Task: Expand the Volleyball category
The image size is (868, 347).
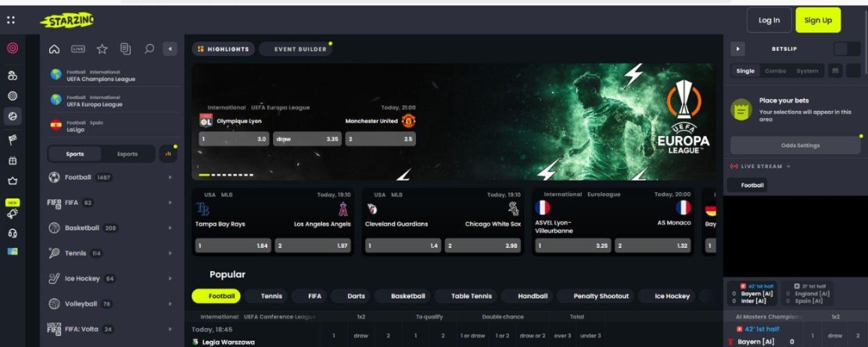Action: (x=170, y=304)
